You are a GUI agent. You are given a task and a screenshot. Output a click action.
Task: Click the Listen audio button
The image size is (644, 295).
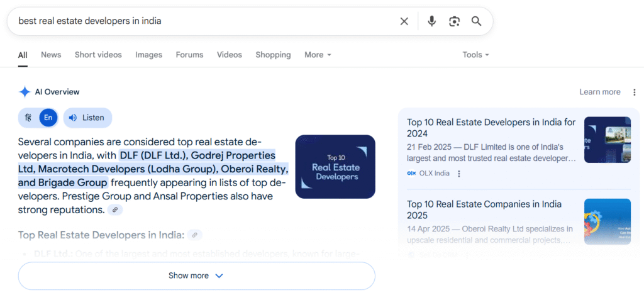[87, 118]
